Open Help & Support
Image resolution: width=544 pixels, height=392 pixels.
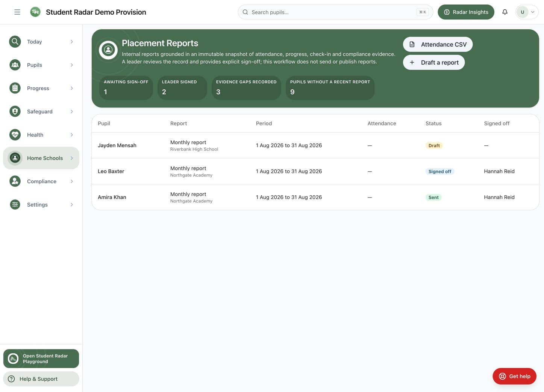[41, 379]
